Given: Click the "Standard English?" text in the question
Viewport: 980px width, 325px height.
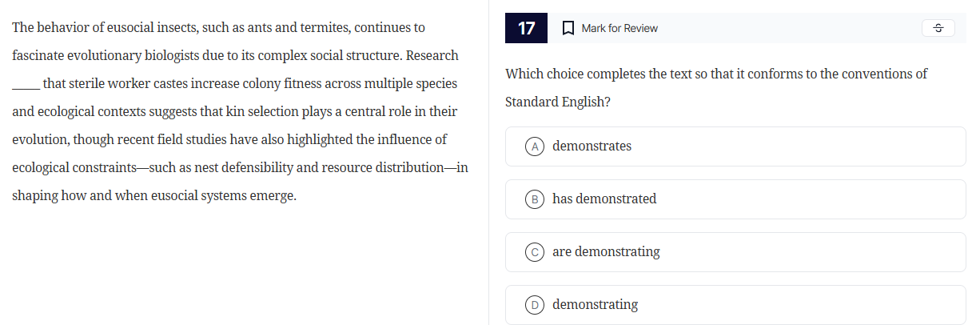Looking at the screenshot, I should pyautogui.click(x=551, y=103).
